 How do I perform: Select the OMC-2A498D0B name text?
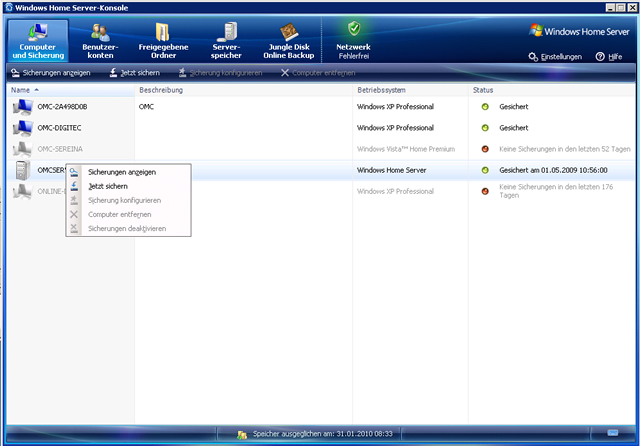point(62,107)
